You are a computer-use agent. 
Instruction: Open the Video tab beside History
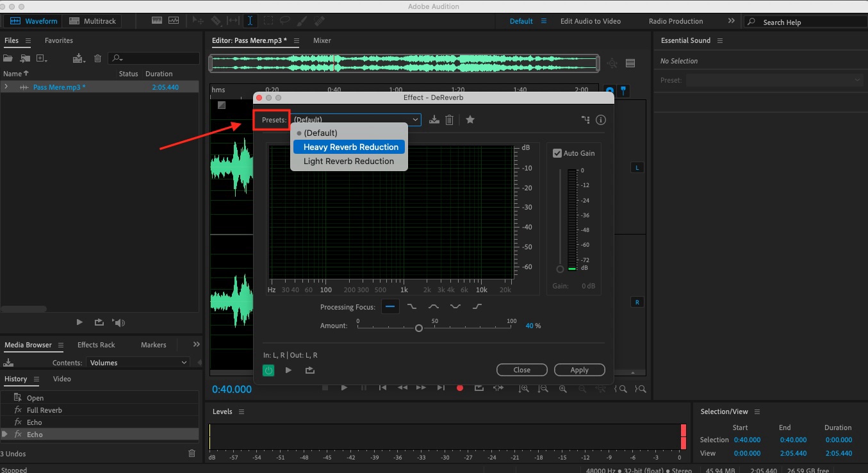62,379
